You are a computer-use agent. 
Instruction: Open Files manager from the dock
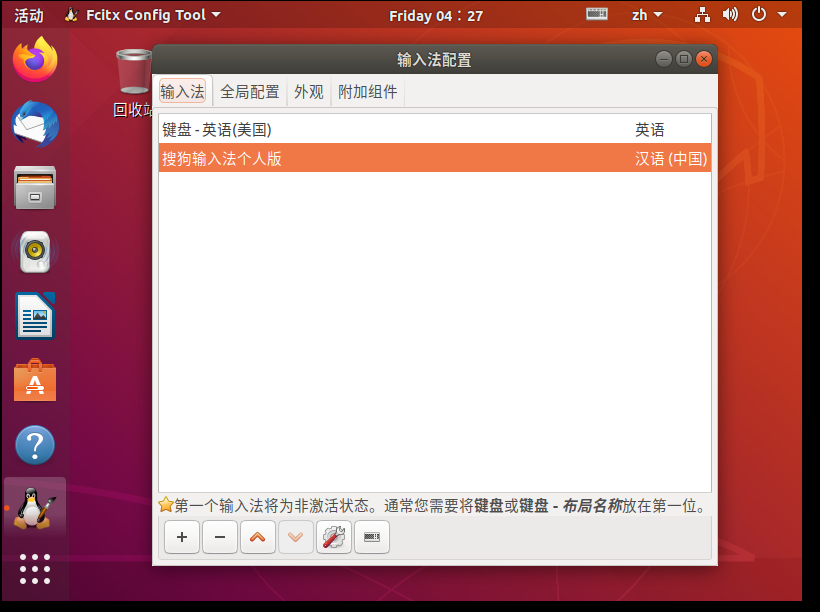[x=35, y=188]
